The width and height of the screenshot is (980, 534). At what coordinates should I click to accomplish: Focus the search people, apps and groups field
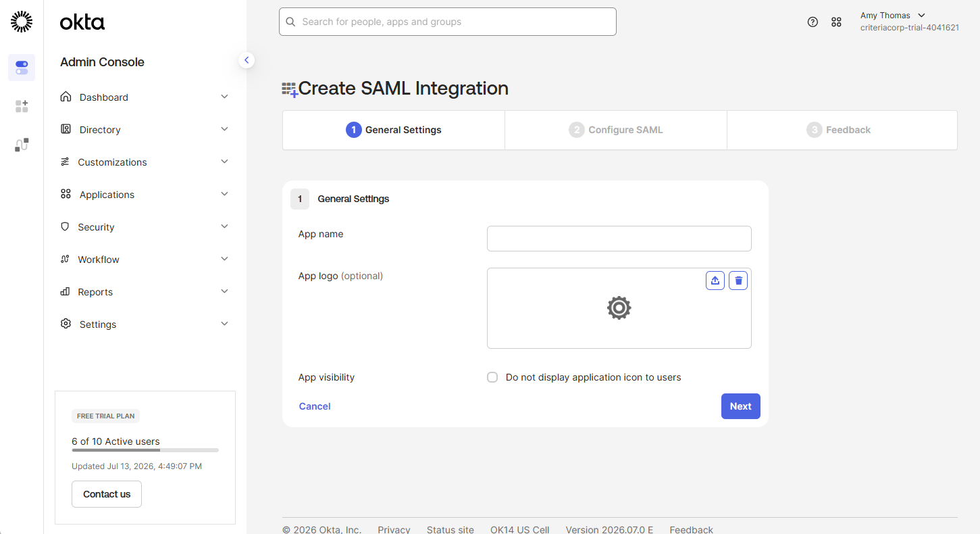click(x=448, y=22)
